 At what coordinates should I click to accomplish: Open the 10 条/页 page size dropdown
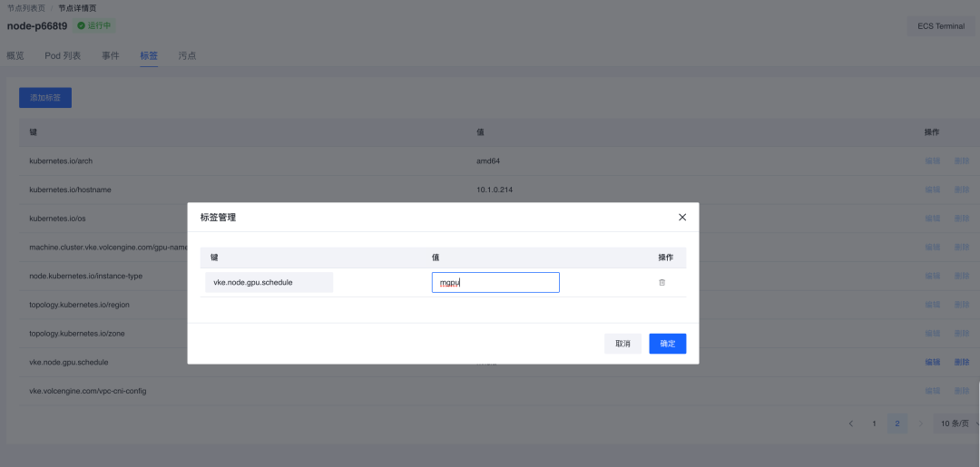coord(957,423)
